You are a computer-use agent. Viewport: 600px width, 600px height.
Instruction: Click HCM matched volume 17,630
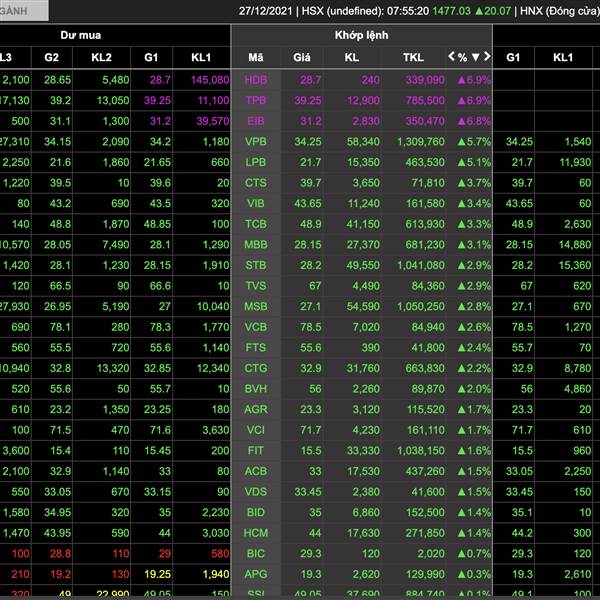363,533
